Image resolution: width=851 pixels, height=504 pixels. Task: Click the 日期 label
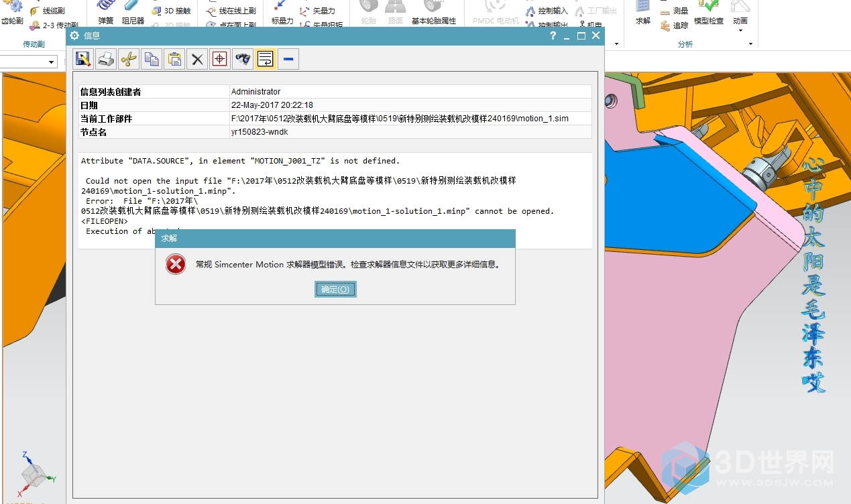[89, 105]
